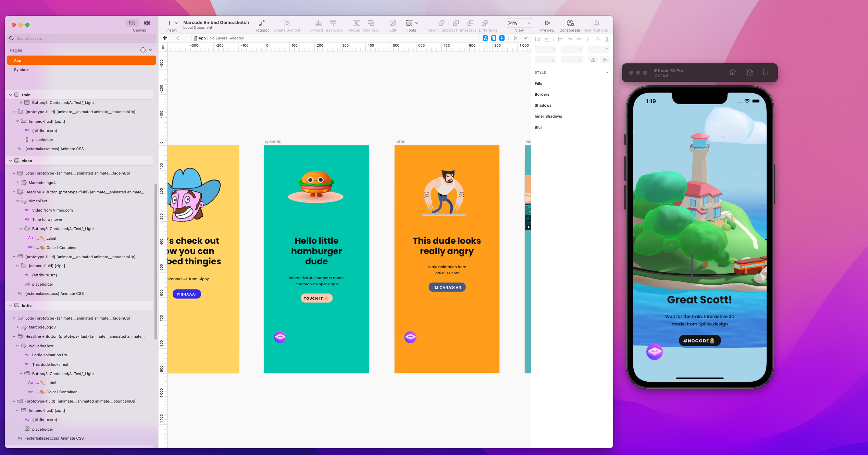Select the 'Time for a movie' text layer
The width and height of the screenshot is (868, 455).
pyautogui.click(x=47, y=219)
